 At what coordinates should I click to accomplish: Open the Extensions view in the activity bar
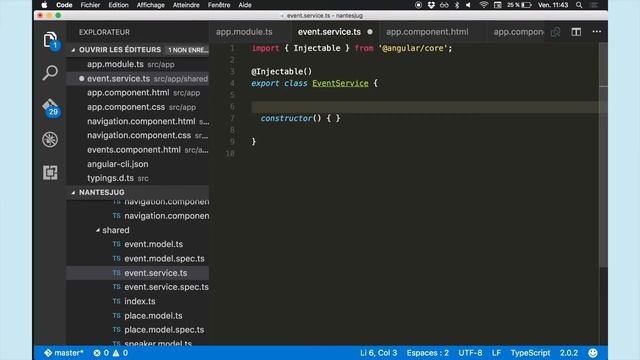[50, 172]
